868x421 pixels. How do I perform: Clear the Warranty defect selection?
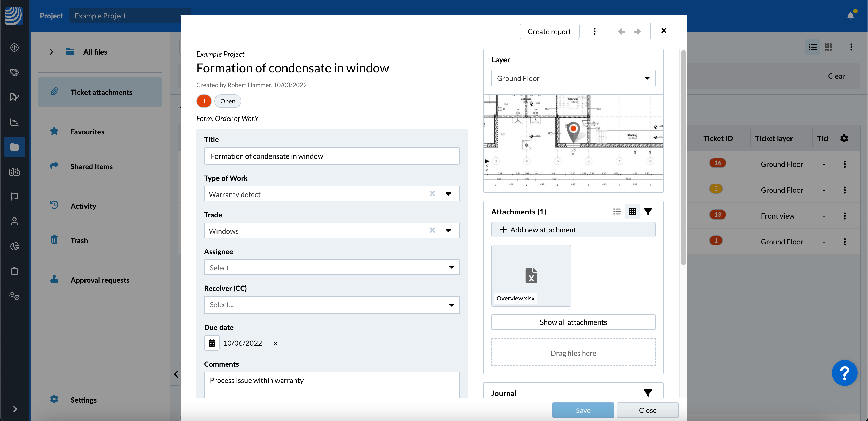432,194
